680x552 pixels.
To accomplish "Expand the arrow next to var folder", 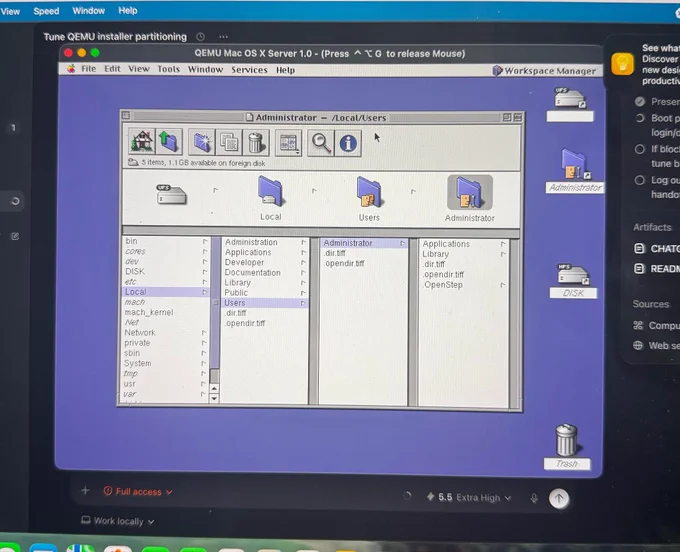I will [x=203, y=394].
